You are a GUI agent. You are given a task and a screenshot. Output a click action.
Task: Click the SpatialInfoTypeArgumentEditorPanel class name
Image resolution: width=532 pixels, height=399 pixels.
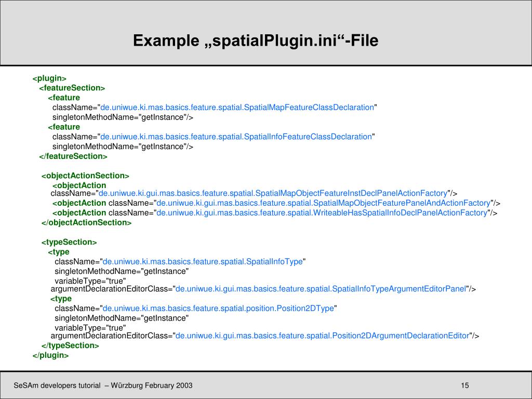coord(321,289)
